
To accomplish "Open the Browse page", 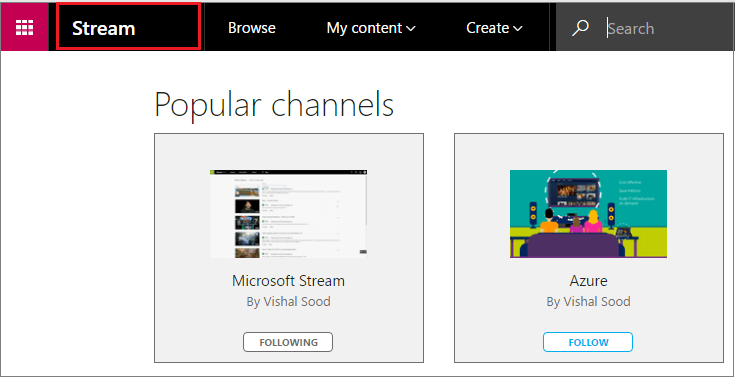I will pos(252,28).
